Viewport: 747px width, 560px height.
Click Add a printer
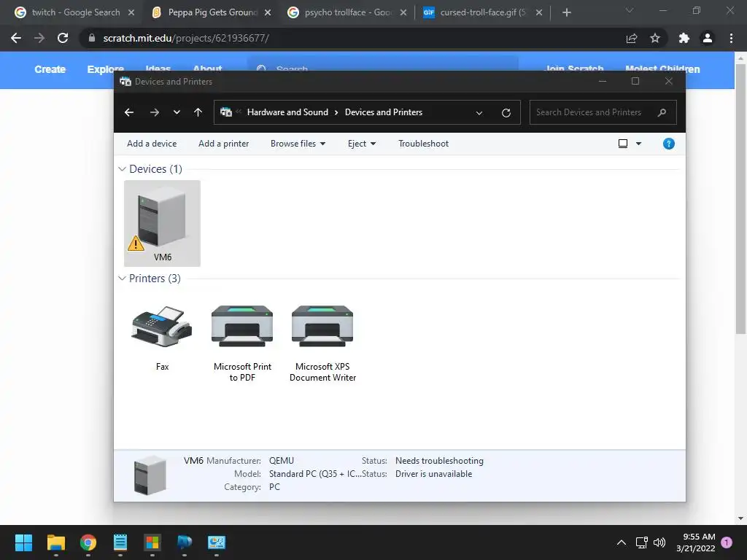[223, 144]
